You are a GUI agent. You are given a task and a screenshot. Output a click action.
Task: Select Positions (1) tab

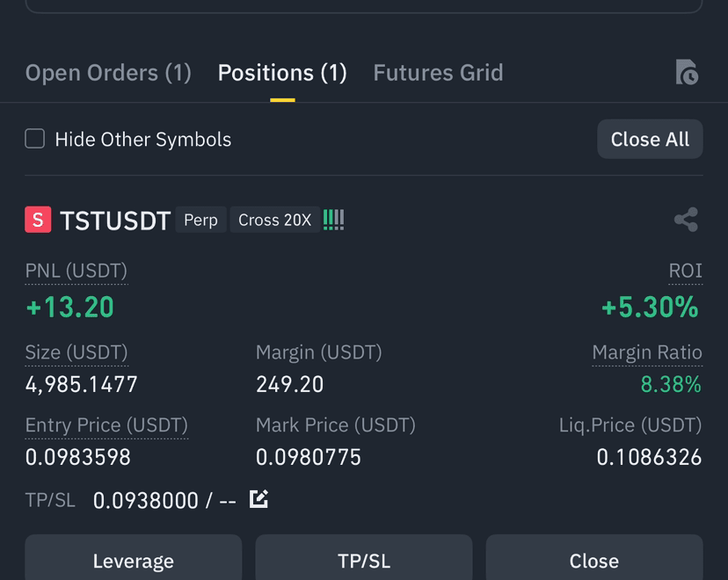pyautogui.click(x=282, y=73)
